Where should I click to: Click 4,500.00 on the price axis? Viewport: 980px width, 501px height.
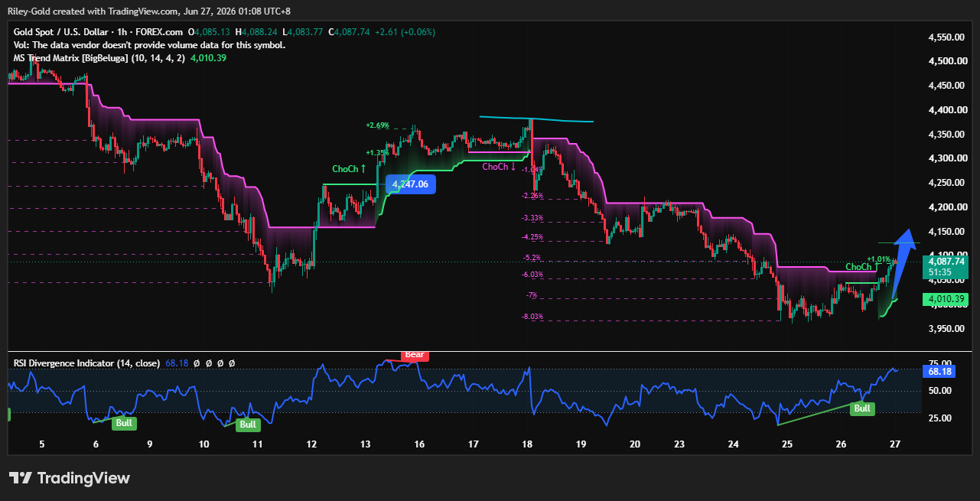945,61
